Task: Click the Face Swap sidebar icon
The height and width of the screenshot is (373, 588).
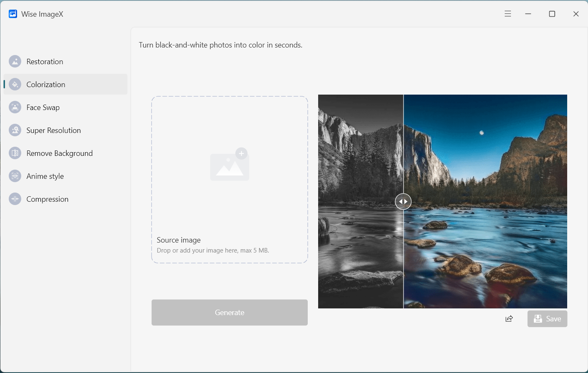Action: coord(15,108)
